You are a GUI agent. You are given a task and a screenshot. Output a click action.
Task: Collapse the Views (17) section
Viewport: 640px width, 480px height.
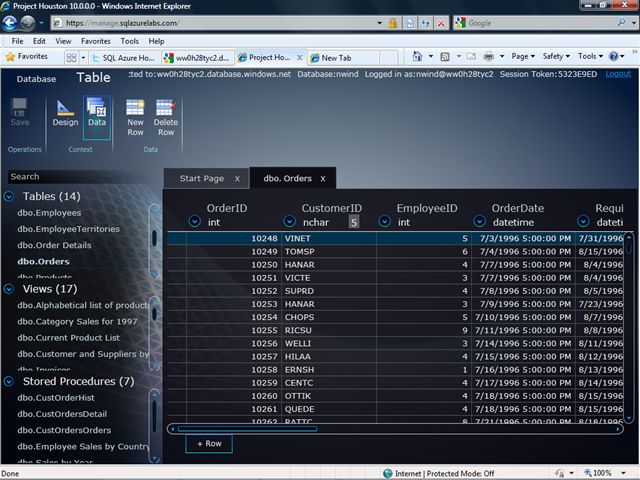9,289
